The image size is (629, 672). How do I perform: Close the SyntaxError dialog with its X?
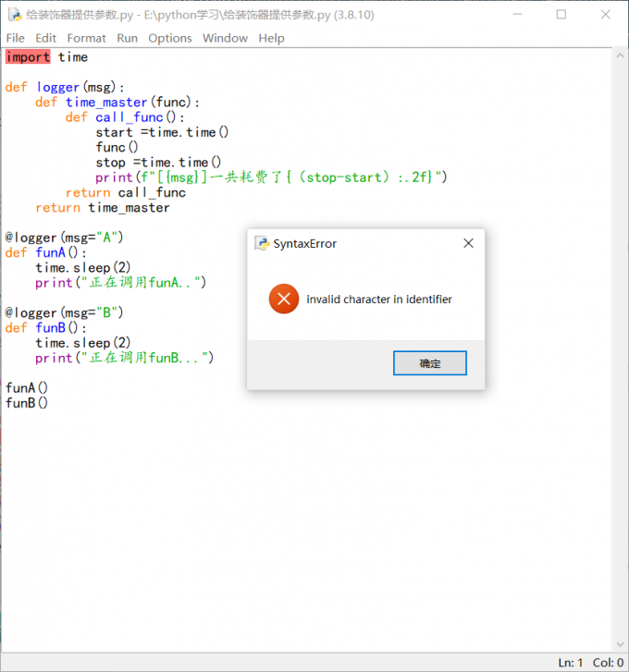point(468,243)
